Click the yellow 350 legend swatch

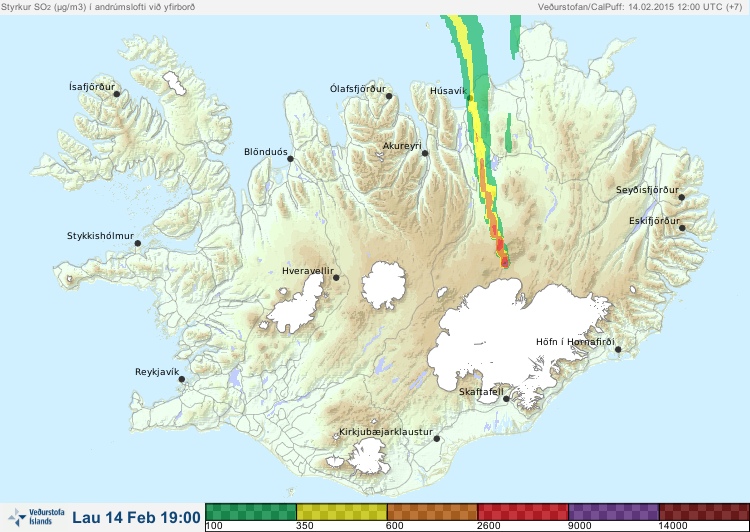(x=342, y=512)
